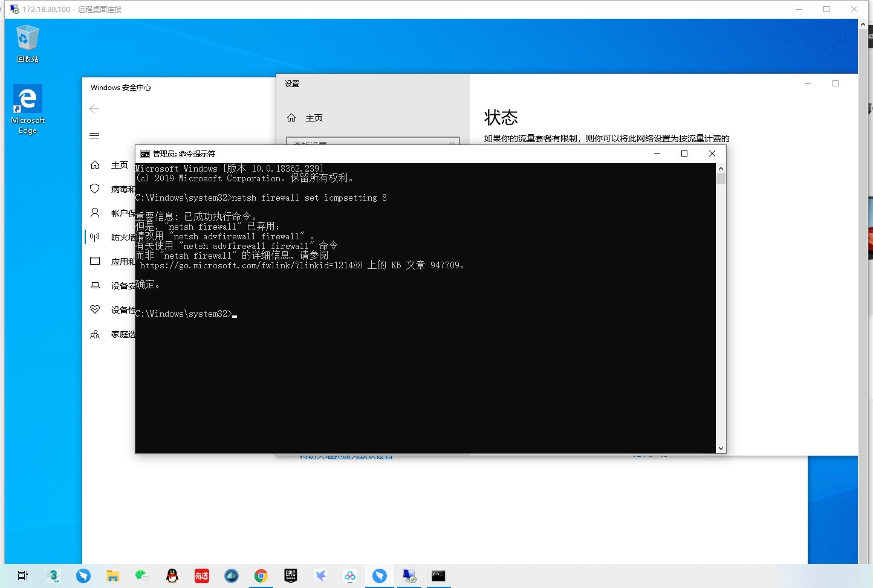The height and width of the screenshot is (588, 873).
Task: Select the shield virus protection icon
Action: pos(95,189)
